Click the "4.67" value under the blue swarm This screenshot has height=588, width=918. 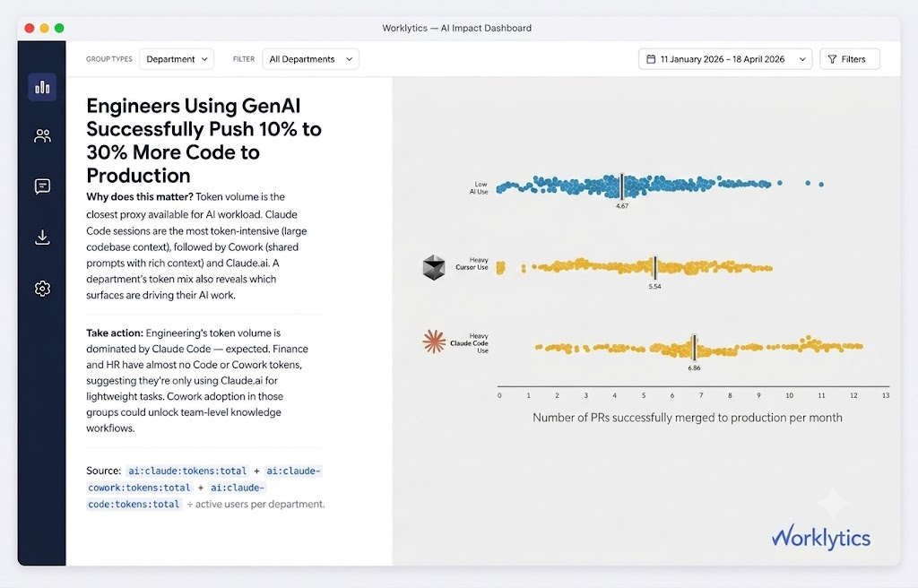click(x=622, y=206)
